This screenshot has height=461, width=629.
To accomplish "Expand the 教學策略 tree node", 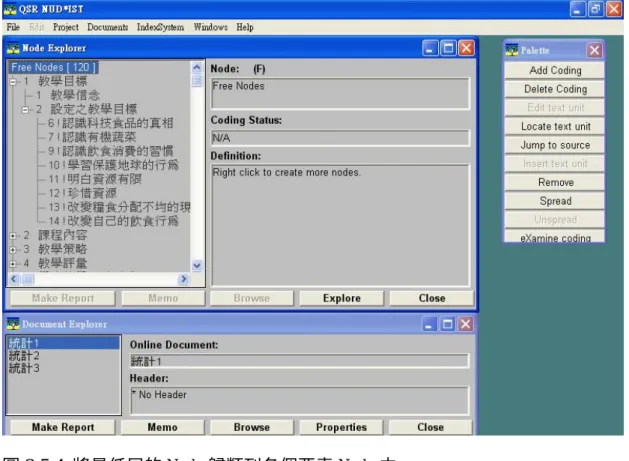I will pos(13,250).
